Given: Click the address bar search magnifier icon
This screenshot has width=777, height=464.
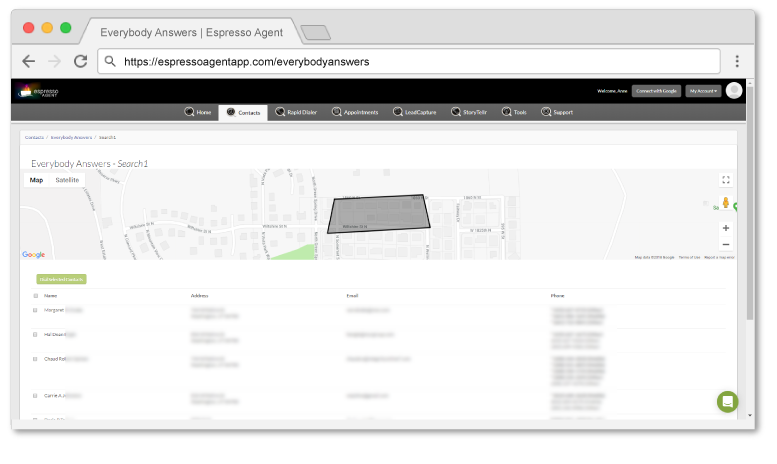Looking at the screenshot, I should pos(110,61).
